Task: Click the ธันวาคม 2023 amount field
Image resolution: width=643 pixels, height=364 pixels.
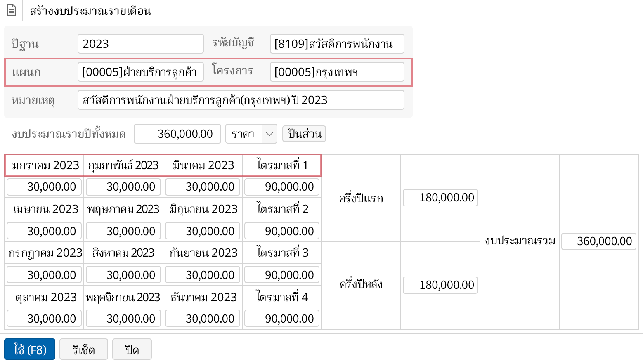Action: click(203, 319)
